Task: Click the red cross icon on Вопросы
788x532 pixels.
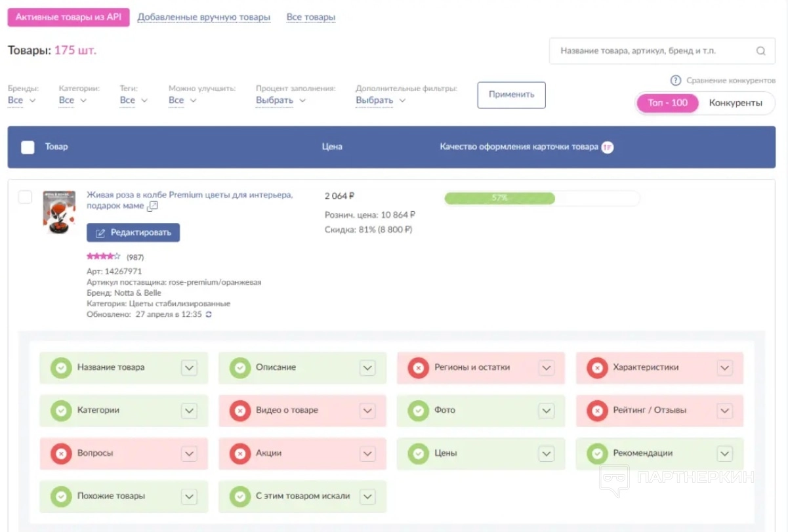Action: click(61, 453)
